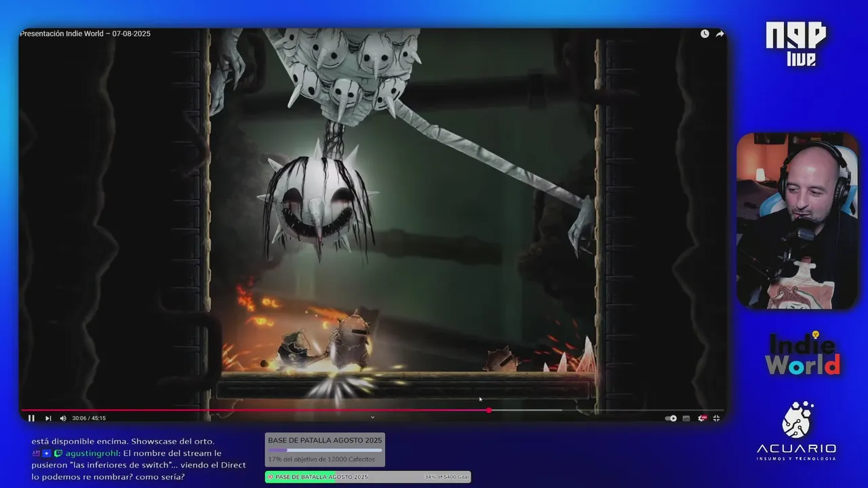Click the '17% del objetivo de 12000 Cafecitos' text
The image size is (868, 488).
pyautogui.click(x=321, y=460)
